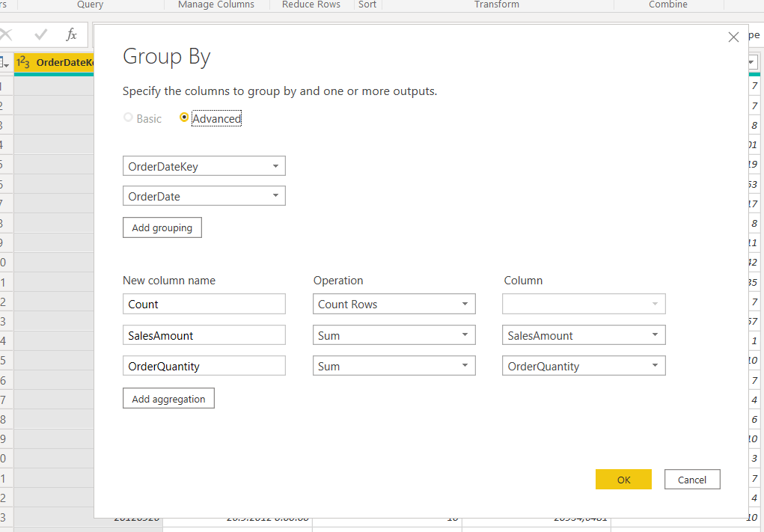The width and height of the screenshot is (764, 532).
Task: Close the Group By dialog with X
Action: pyautogui.click(x=733, y=37)
